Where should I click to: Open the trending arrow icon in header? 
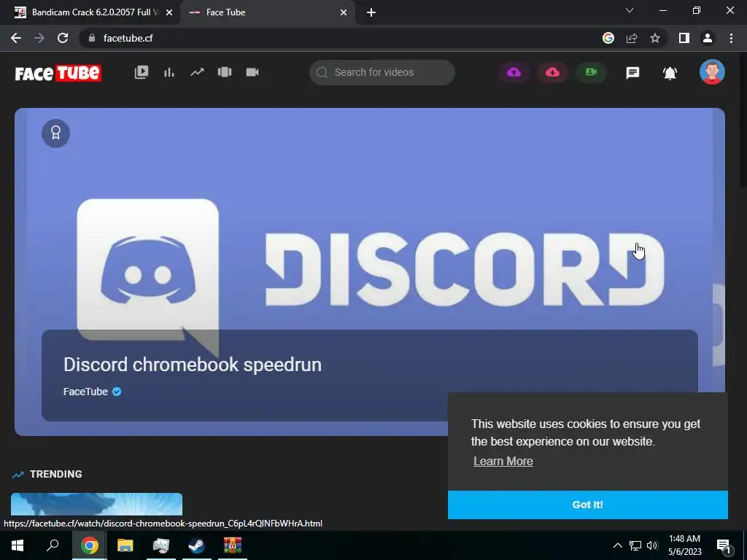point(197,72)
